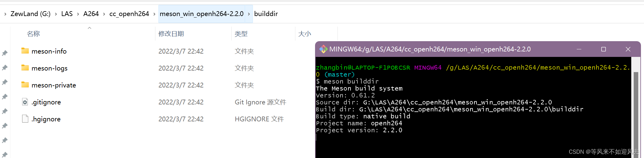Click the HGIGNORE 文件 type cell
Image resolution: width=644 pixels, height=158 pixels.
[x=259, y=119]
